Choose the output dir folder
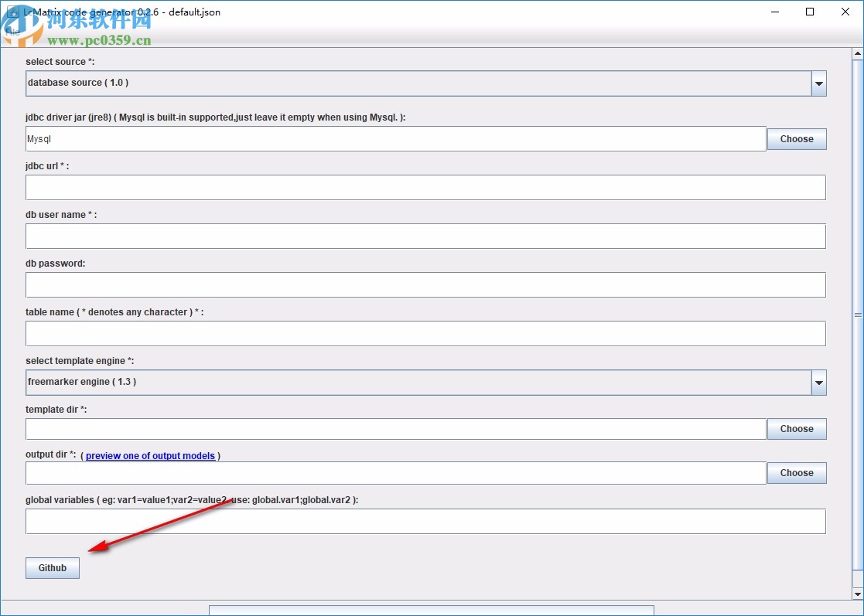Screen dimensions: 864x616 (x=797, y=473)
